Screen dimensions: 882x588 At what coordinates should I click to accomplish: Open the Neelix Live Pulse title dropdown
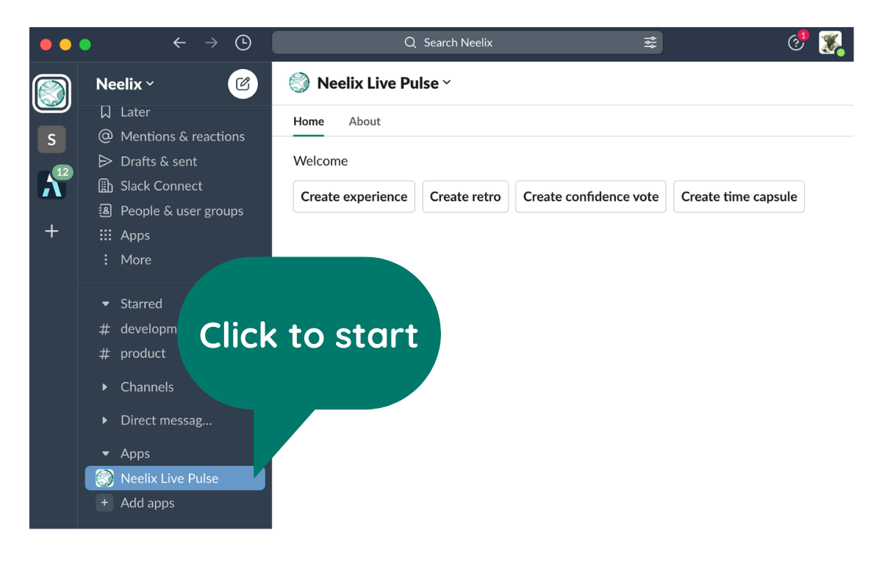pyautogui.click(x=384, y=83)
